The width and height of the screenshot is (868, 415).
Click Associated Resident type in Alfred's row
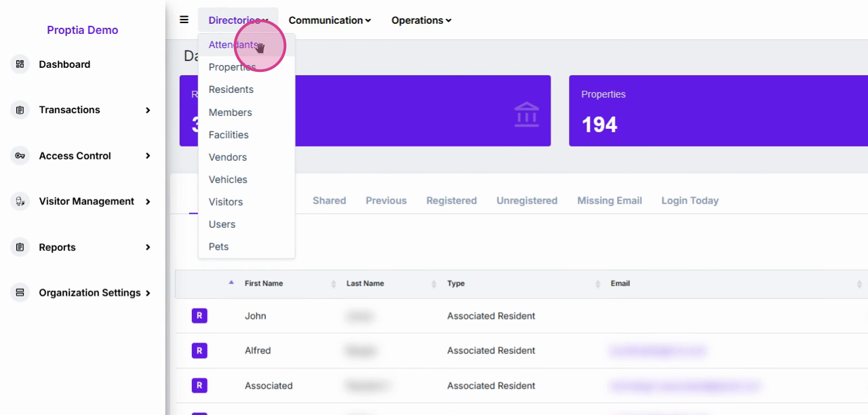[491, 351]
